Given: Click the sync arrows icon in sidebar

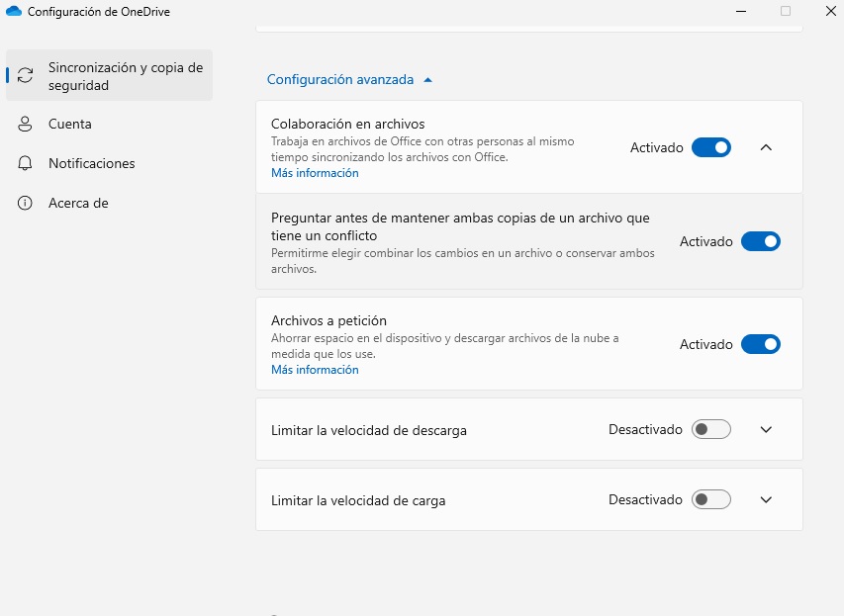Looking at the screenshot, I should pyautogui.click(x=25, y=75).
